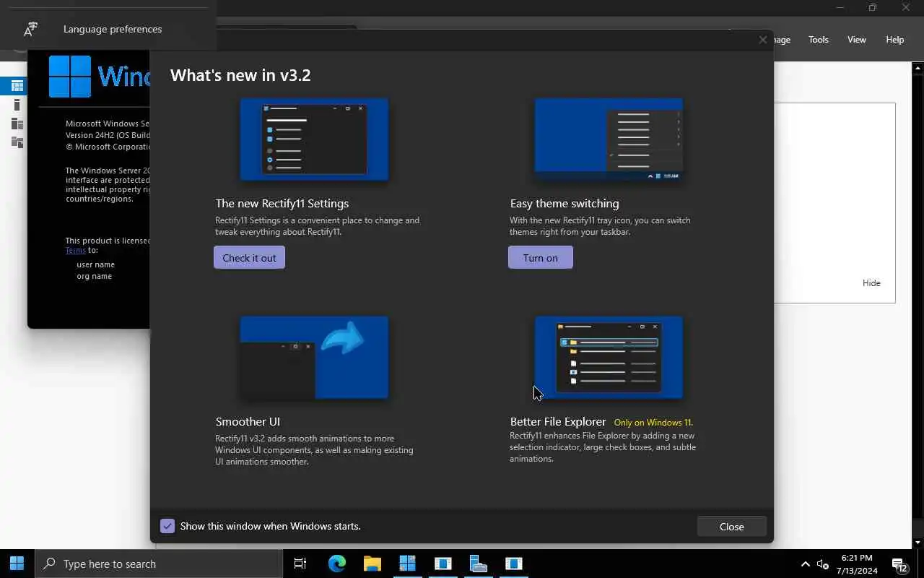Screen dimensions: 924x578
Task: Open the taskbar clock and date
Action: (x=857, y=564)
